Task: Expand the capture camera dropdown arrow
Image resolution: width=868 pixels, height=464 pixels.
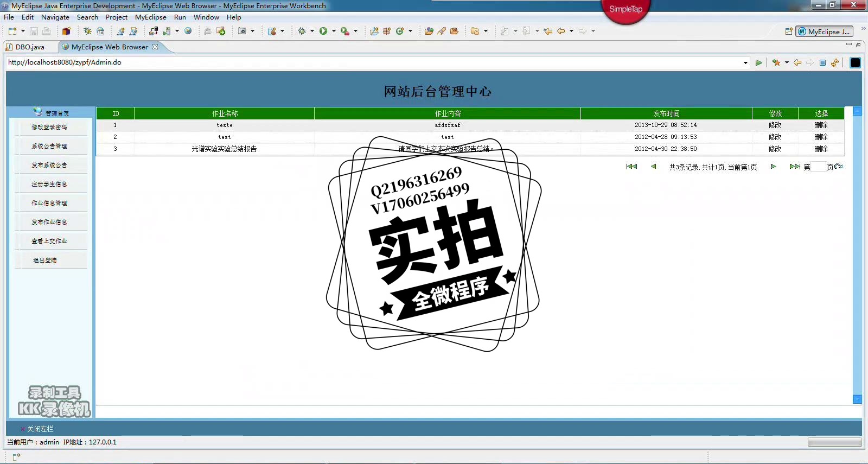Action: pyautogui.click(x=252, y=31)
